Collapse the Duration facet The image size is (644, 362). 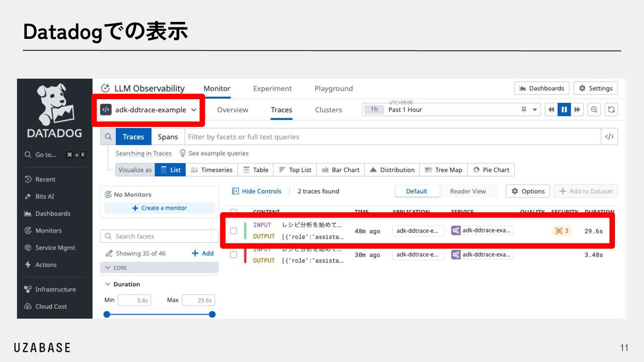click(123, 284)
